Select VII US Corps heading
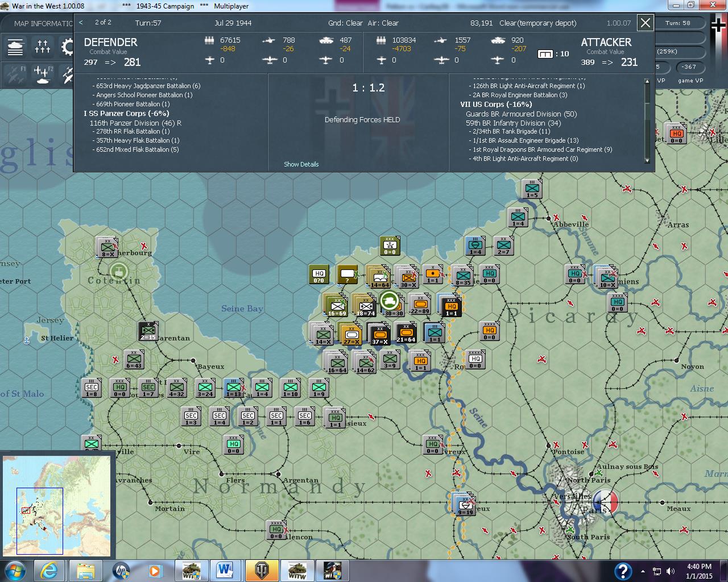Image resolution: width=728 pixels, height=582 pixels. 496,104
